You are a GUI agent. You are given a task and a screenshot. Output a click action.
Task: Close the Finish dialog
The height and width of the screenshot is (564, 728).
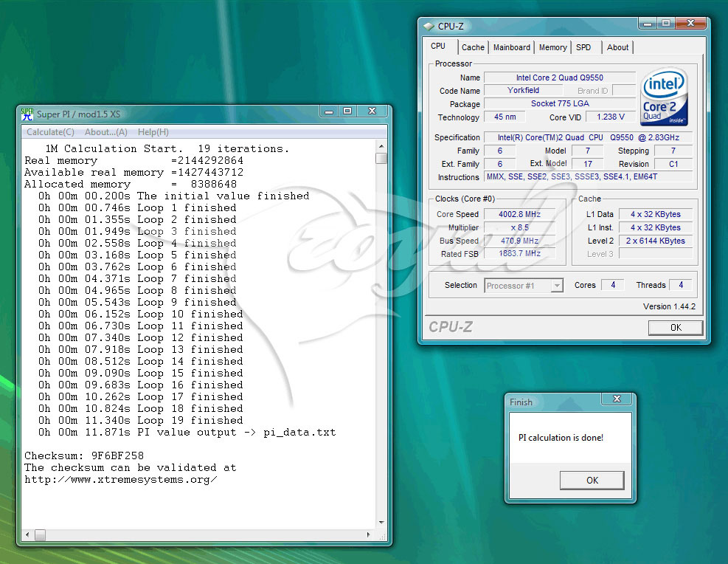click(x=617, y=399)
